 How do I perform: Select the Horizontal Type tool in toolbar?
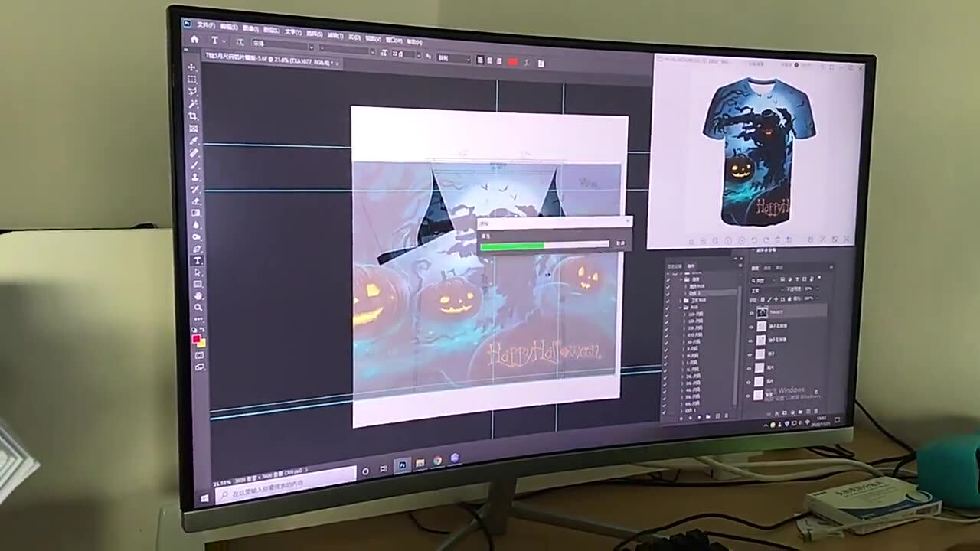click(198, 261)
